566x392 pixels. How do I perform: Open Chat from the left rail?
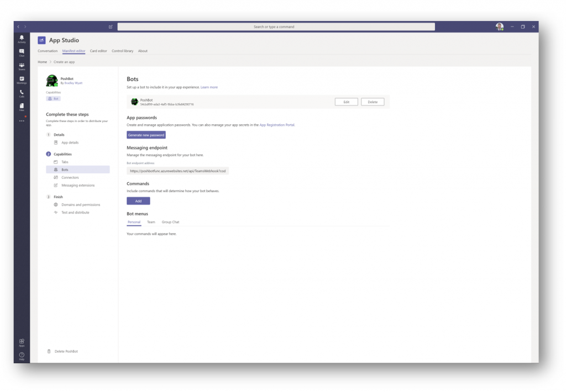point(22,52)
